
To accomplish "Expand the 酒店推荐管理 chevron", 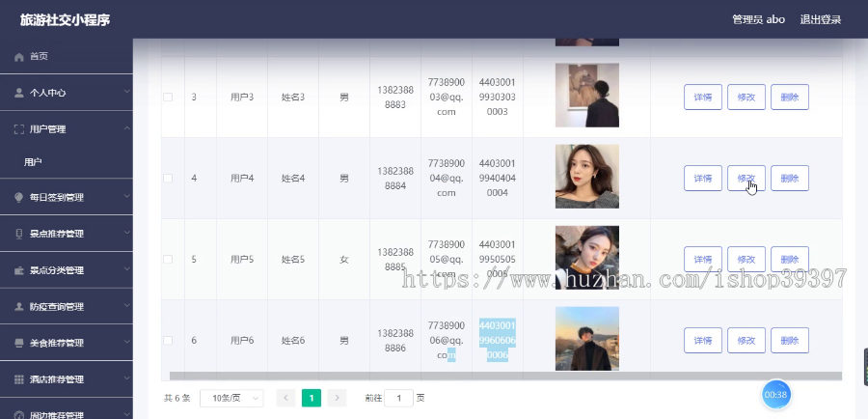I will tap(126, 378).
